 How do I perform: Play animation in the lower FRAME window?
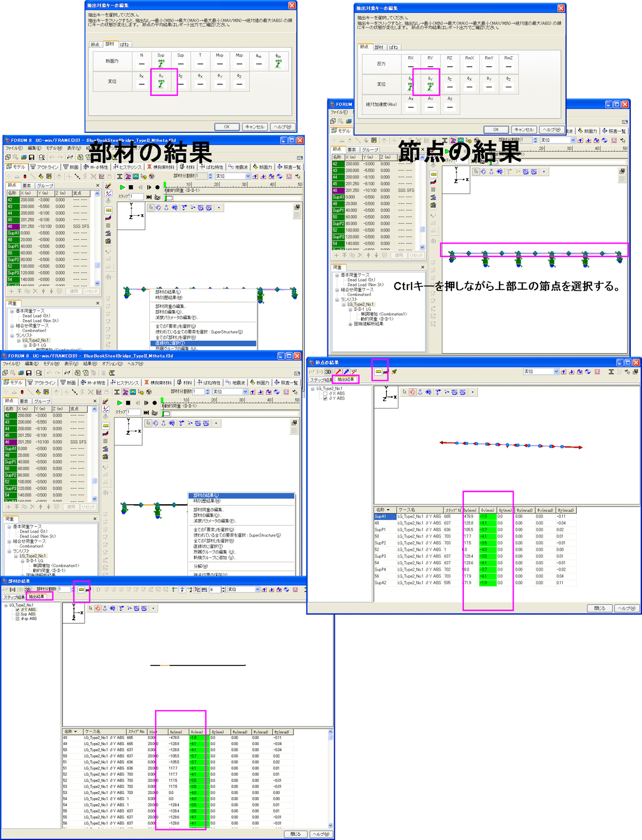click(x=119, y=403)
